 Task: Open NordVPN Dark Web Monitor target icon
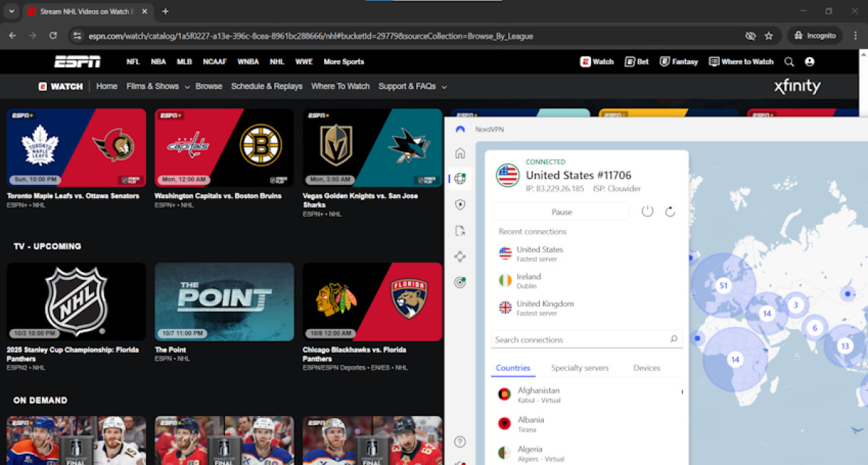460,282
